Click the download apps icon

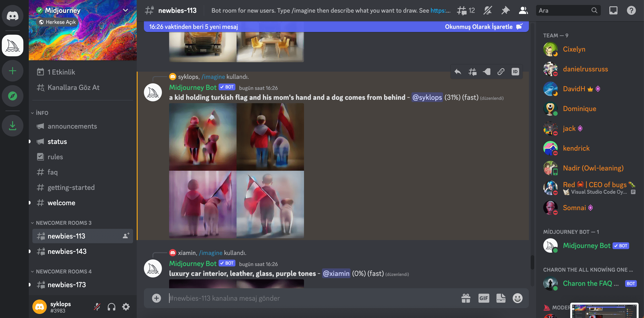pyautogui.click(x=13, y=125)
